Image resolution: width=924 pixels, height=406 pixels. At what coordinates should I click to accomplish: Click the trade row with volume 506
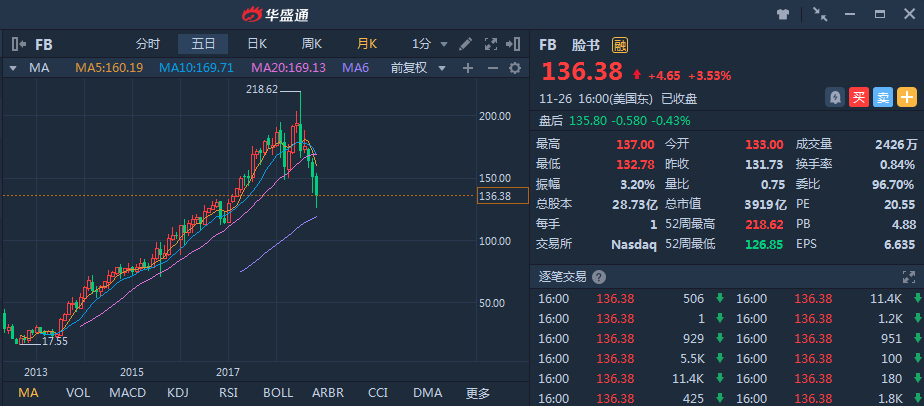(x=631, y=299)
